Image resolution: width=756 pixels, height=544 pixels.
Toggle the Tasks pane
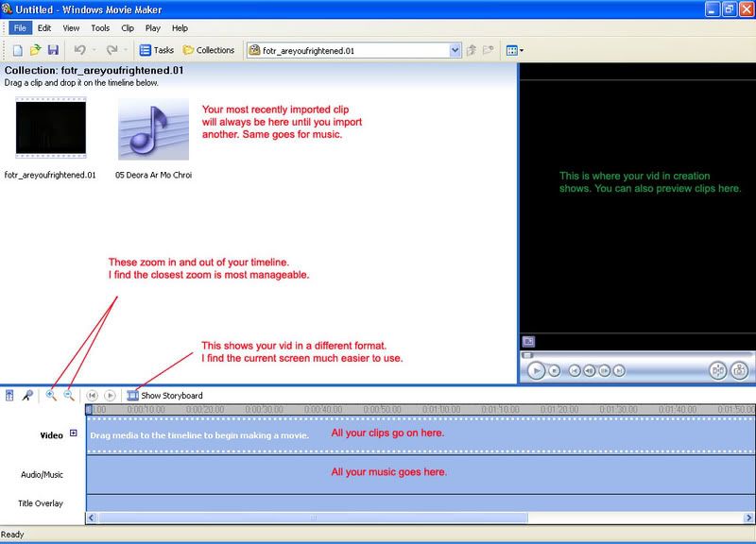tap(156, 50)
